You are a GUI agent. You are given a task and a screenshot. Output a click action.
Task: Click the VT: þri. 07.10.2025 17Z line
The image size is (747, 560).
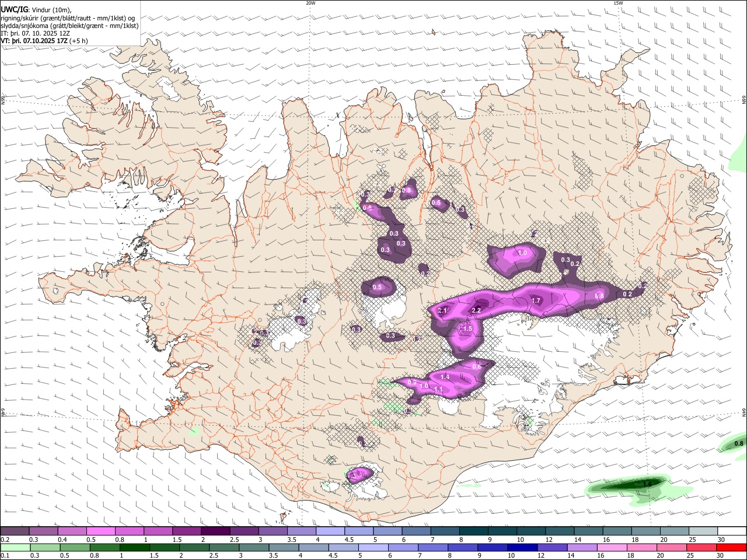coord(44,41)
